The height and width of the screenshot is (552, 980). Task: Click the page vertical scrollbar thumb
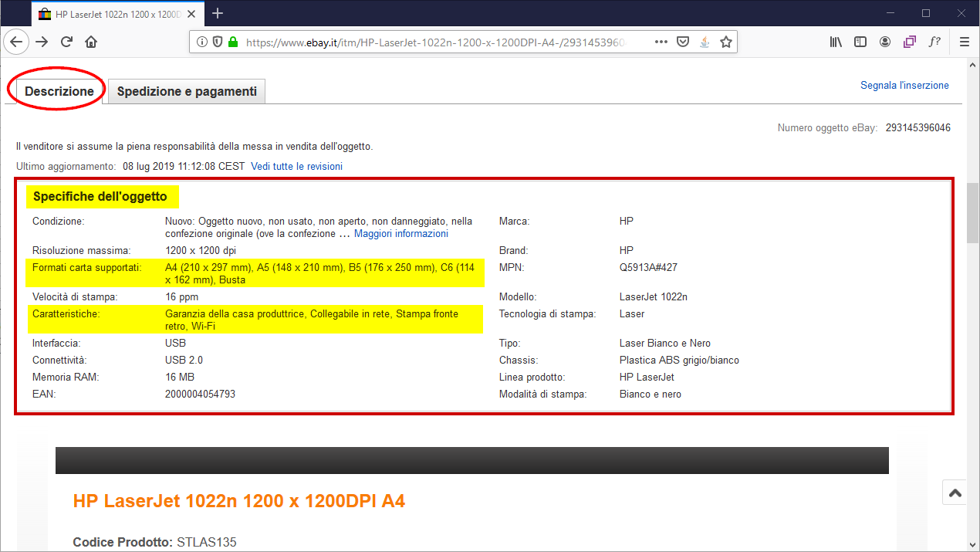pyautogui.click(x=973, y=213)
